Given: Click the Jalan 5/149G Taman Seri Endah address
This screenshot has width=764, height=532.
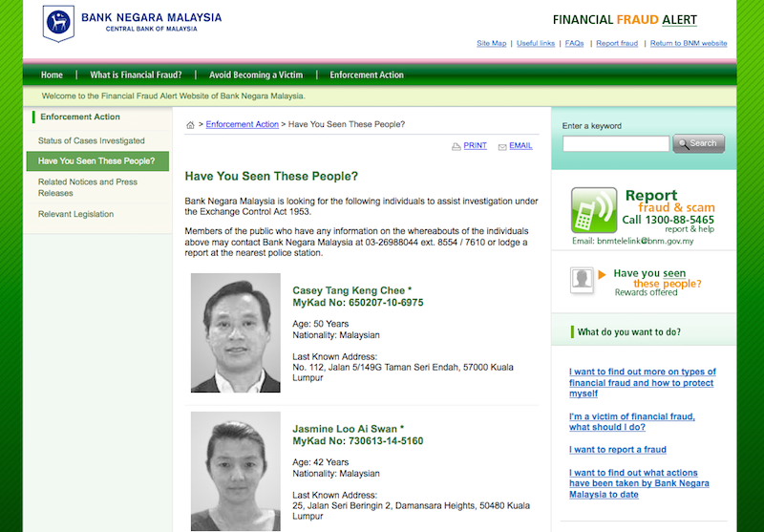Looking at the screenshot, I should click(402, 372).
